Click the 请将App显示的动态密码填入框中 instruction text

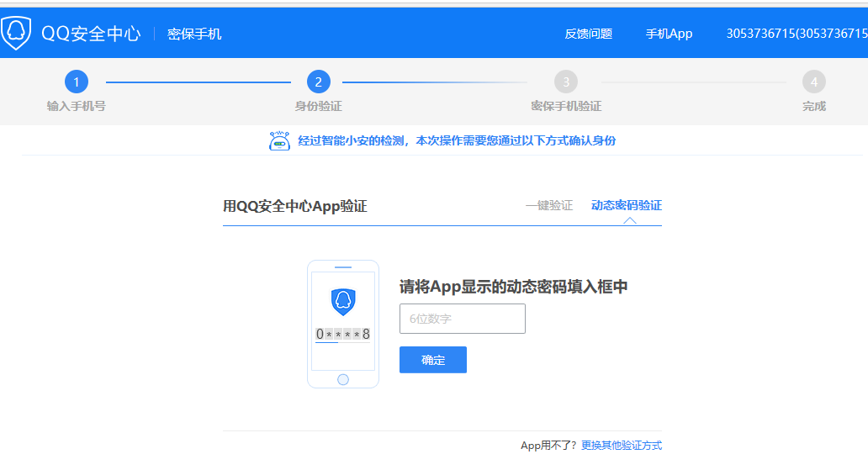[513, 287]
